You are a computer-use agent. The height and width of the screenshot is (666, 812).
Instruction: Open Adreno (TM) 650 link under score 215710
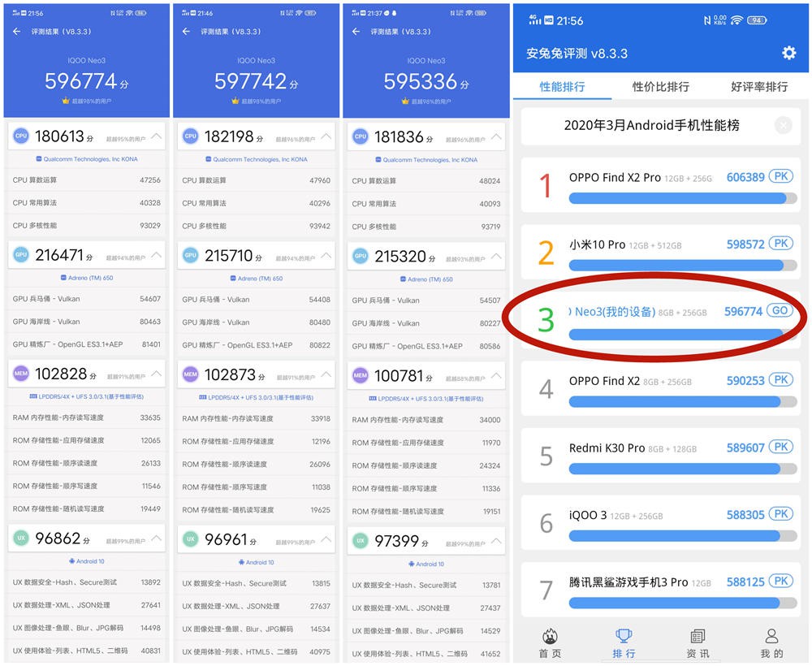[x=257, y=279]
